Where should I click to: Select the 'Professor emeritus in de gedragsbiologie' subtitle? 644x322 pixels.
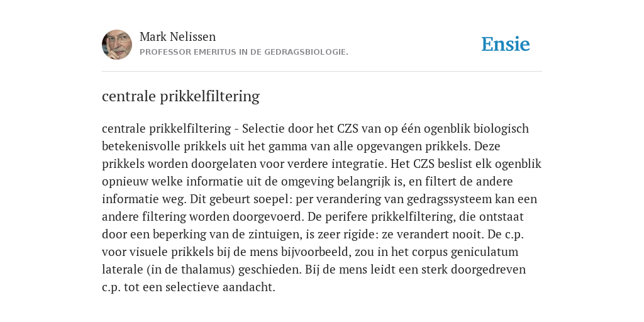click(x=244, y=52)
